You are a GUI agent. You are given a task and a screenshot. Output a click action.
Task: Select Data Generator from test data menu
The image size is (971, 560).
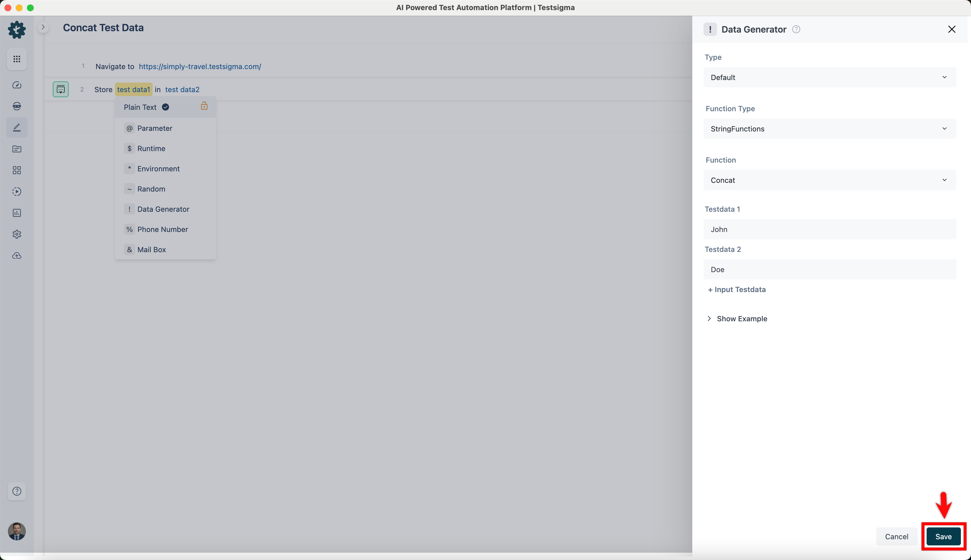coord(163,209)
